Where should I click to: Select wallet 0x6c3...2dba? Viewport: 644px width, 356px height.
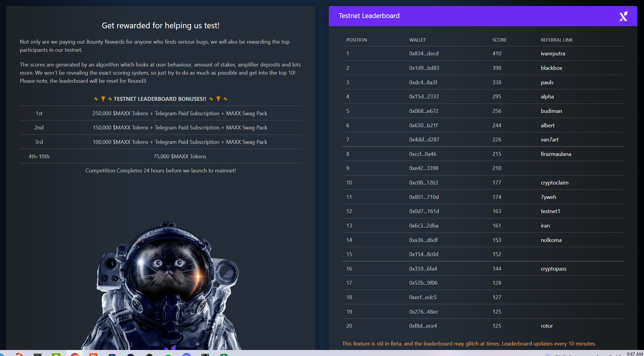(424, 226)
